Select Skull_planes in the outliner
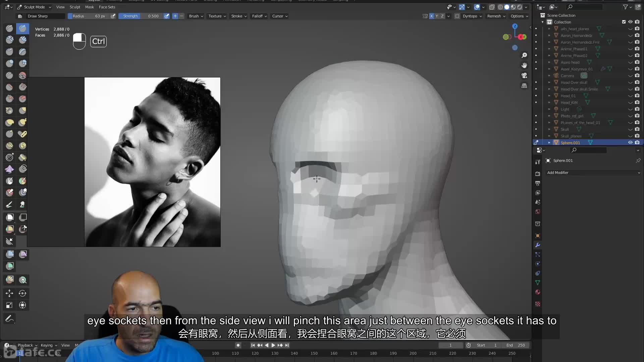Screen dimensions: 644x362 tap(571, 136)
